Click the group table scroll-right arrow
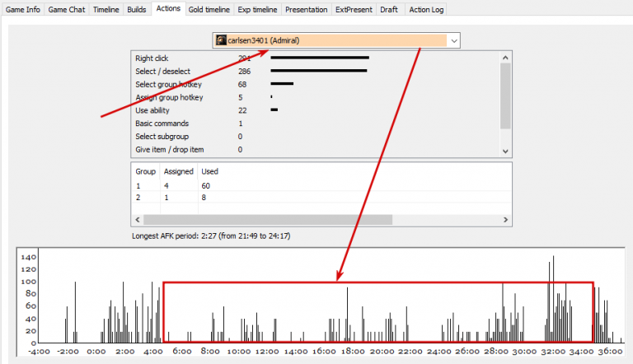 pos(505,220)
